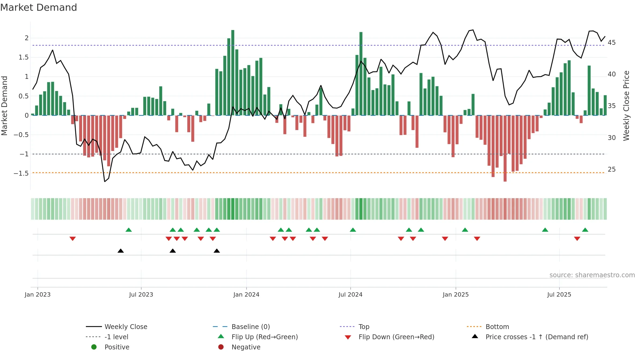Click the darkest green heat-strip cell in Jul 2024

(361, 209)
